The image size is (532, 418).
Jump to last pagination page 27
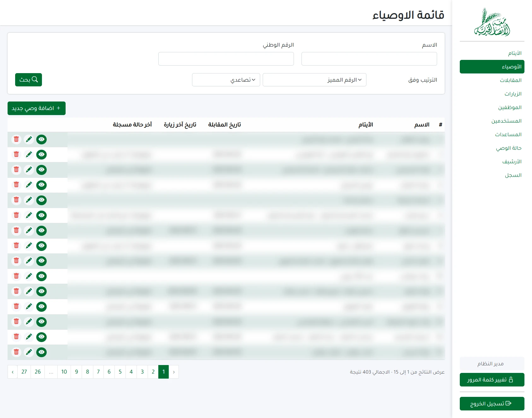[x=24, y=372]
